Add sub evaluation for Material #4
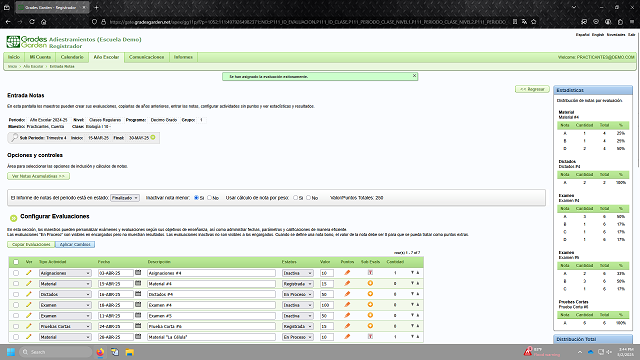This screenshot has height=360, width=640. 370,283
